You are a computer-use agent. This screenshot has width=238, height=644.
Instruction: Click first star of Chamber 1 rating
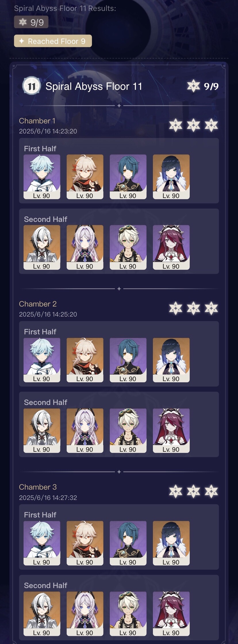coord(176,125)
